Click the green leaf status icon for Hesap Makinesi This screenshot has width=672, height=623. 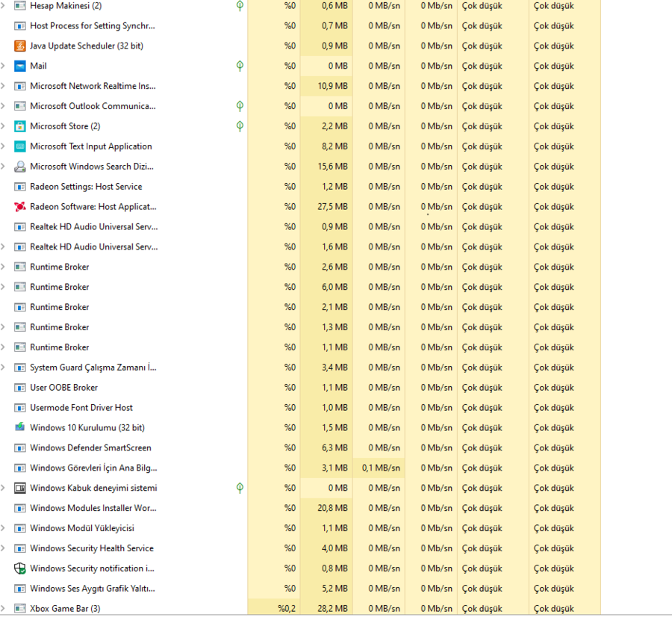240,5
